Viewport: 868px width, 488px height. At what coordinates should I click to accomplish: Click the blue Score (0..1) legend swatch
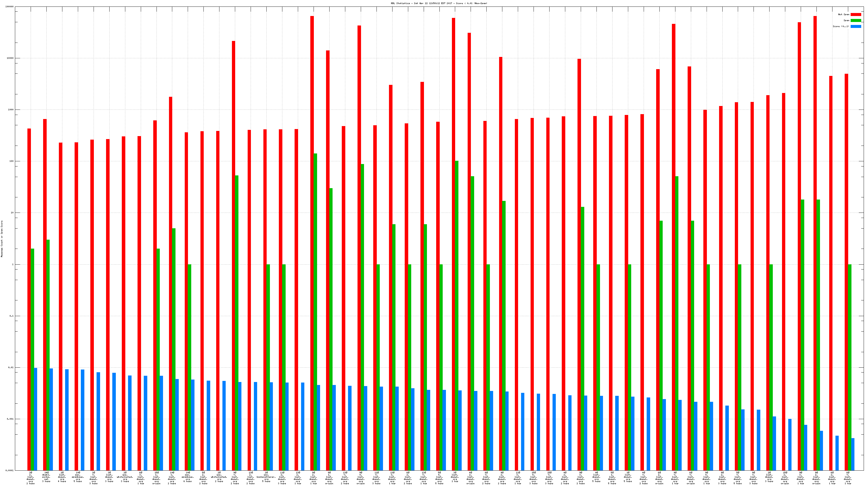(856, 26)
